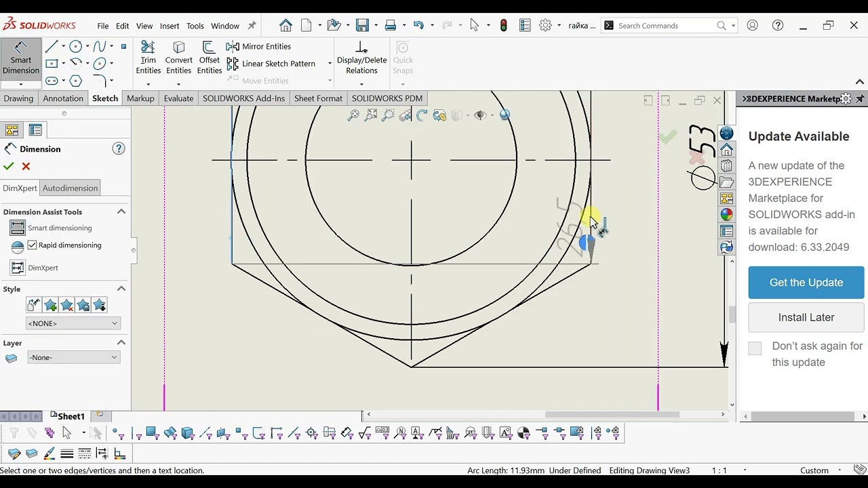Open the Insert menu
868x488 pixels.
tap(170, 26)
